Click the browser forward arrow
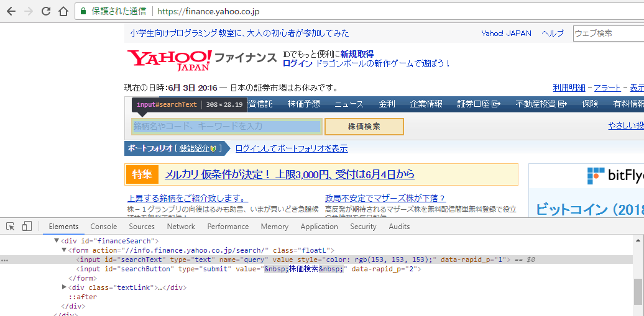Viewport: 644px width, 316px height. [x=29, y=12]
